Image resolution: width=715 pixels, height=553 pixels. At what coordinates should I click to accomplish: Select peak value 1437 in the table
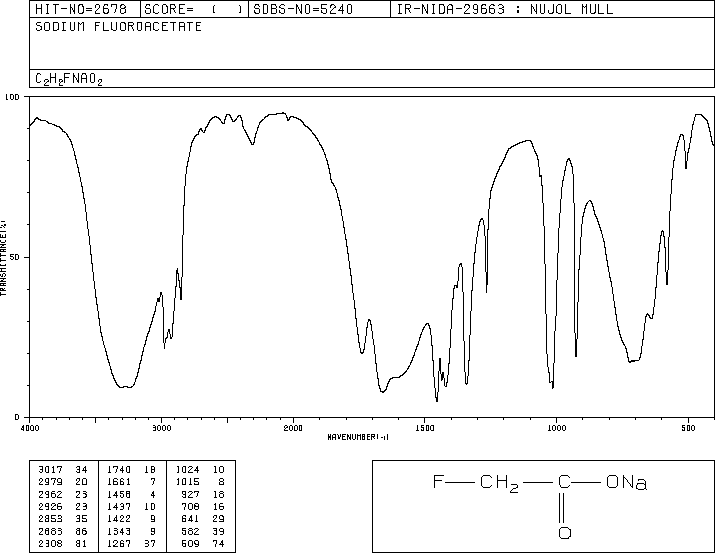(119, 506)
